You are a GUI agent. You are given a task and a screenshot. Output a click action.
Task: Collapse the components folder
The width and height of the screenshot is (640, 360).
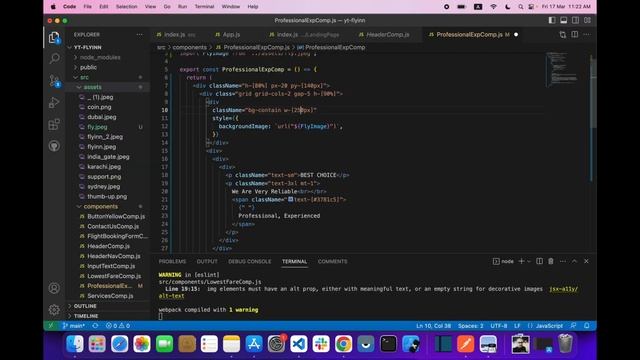[x=100, y=207]
